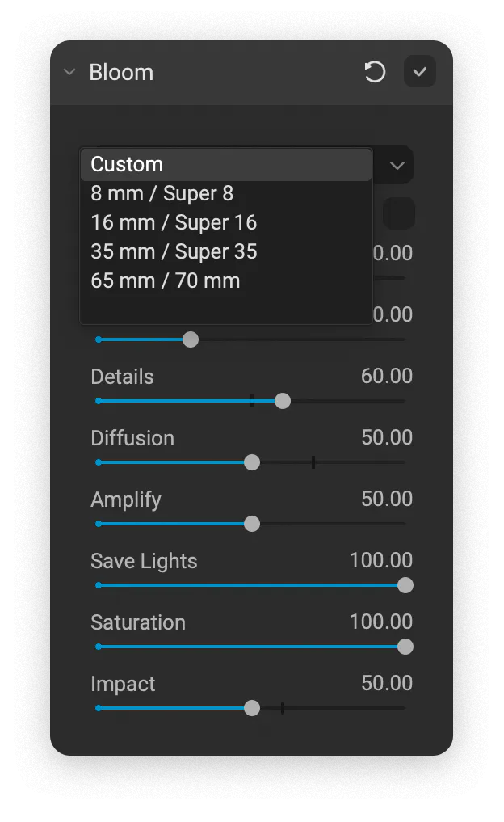Collapse the Bloom panel chevron
The image size is (504, 822).
click(69, 72)
